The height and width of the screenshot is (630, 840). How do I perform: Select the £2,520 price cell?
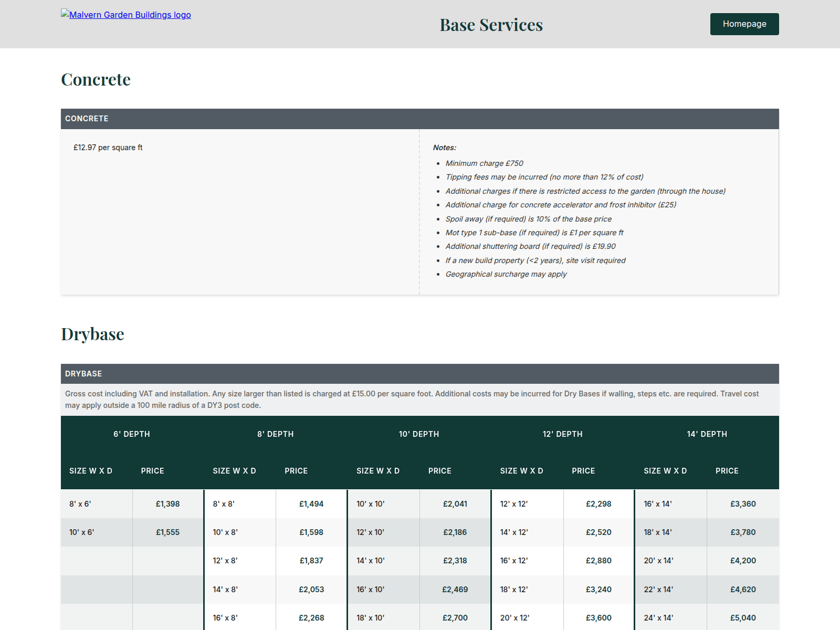(x=599, y=532)
